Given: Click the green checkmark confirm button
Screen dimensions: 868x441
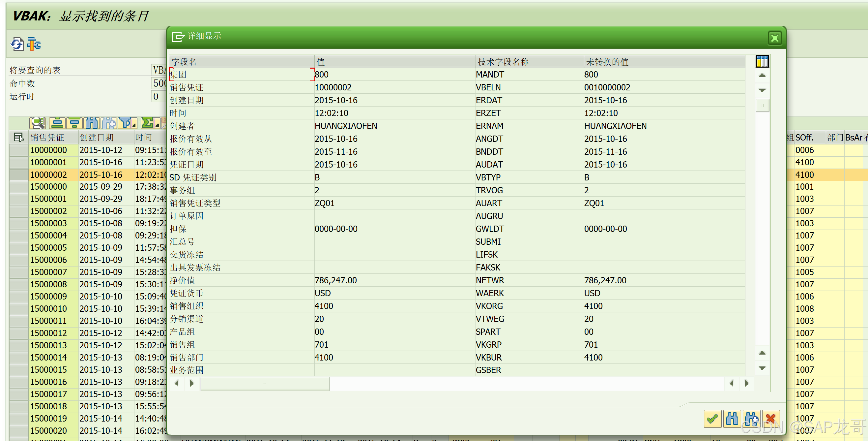Looking at the screenshot, I should coord(712,419).
